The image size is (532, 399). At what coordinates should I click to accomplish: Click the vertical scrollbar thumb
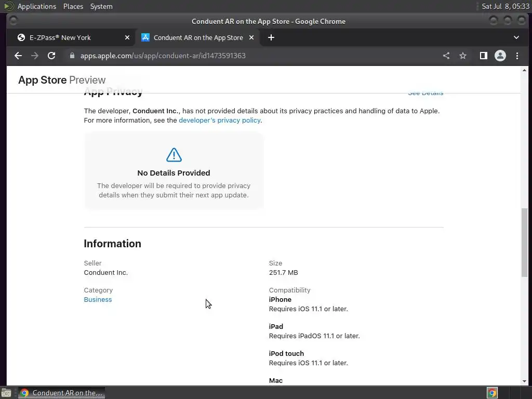pyautogui.click(x=524, y=243)
